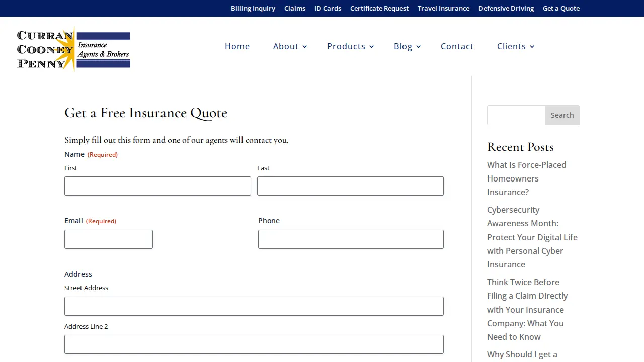The height and width of the screenshot is (362, 644).
Task: Open the ID Cards link
Action: click(x=328, y=8)
